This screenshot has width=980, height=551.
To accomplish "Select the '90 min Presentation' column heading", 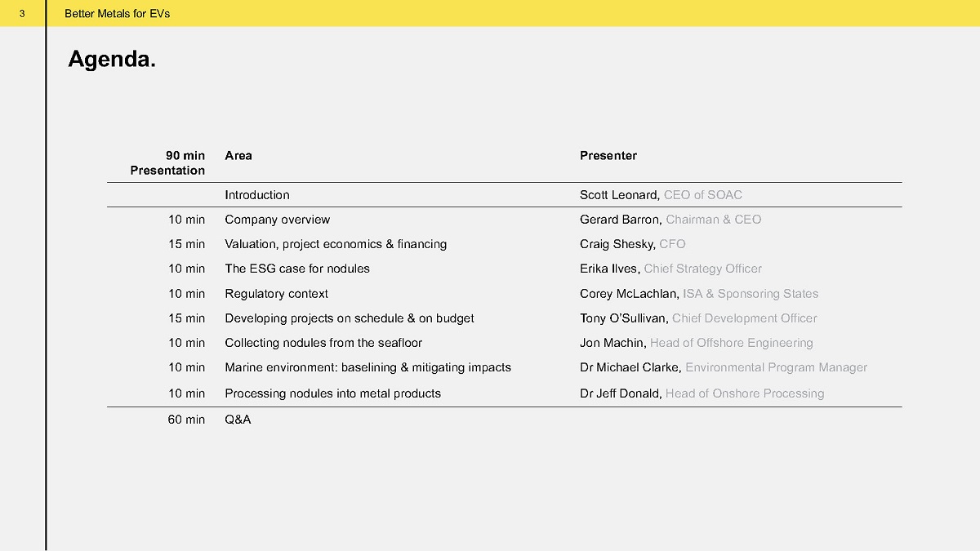I will [167, 163].
